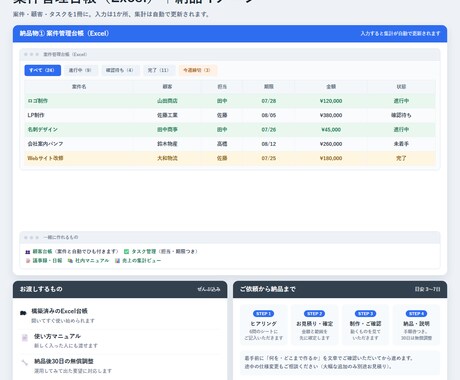The image size is (460, 380).
Task: Click the 08/05 deadline cell
Action: pos(269,115)
